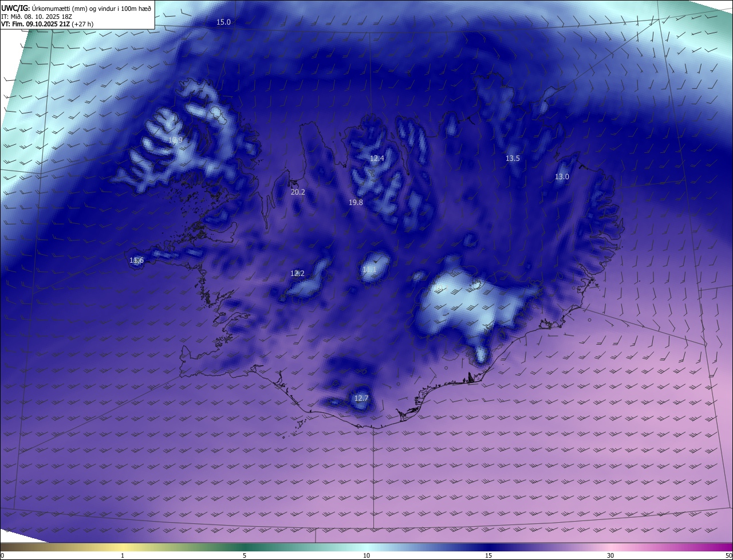Click the colorbar tick label 10

[366, 555]
